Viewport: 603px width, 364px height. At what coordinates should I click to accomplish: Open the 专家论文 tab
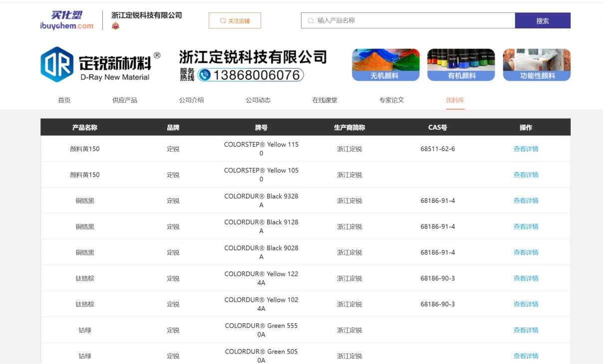[x=392, y=100]
